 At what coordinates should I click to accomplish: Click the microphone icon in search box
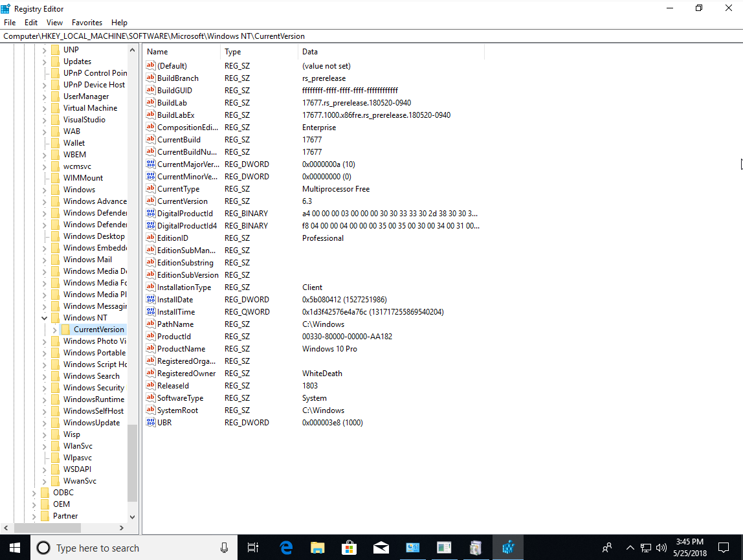point(224,548)
